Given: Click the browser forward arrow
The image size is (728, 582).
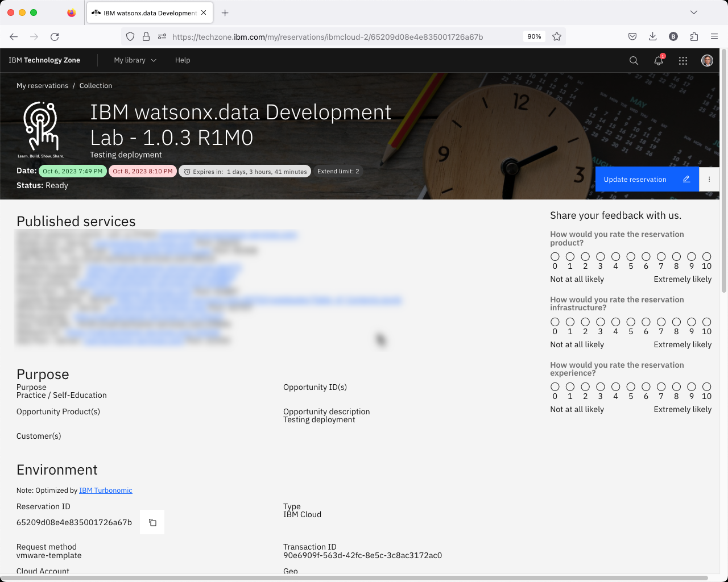Looking at the screenshot, I should tap(34, 36).
